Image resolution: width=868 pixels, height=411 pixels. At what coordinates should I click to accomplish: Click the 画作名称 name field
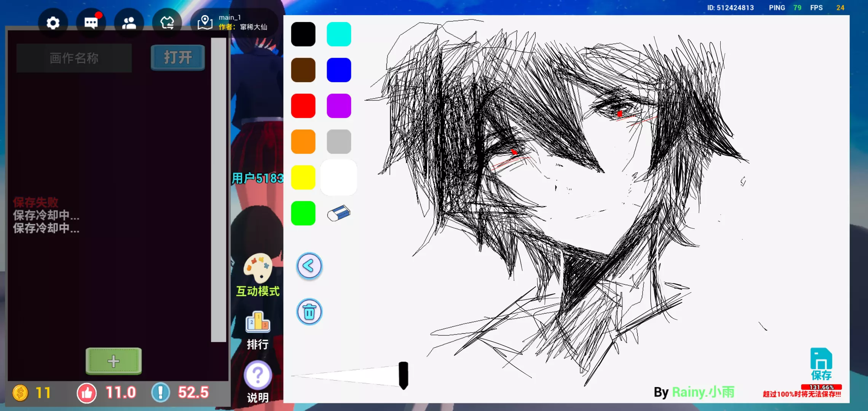pos(74,58)
